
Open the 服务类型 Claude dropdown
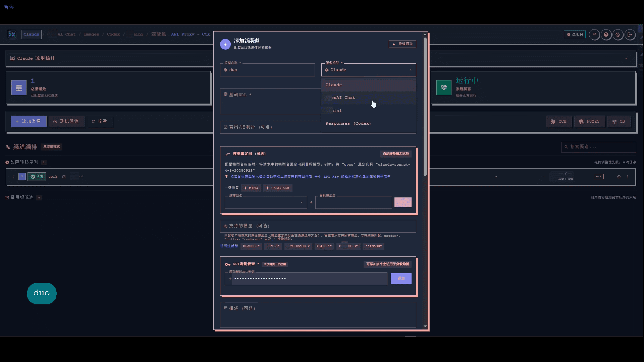[x=369, y=70]
